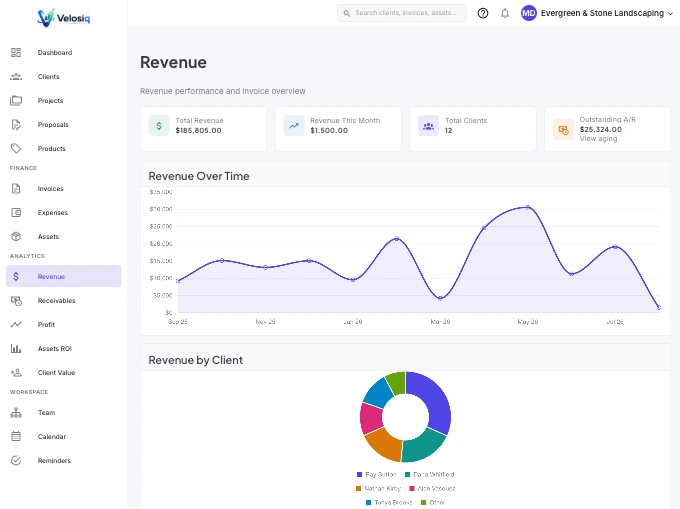Click the Profit trend line icon
Image resolution: width=680 pixels, height=509 pixels.
pos(16,325)
